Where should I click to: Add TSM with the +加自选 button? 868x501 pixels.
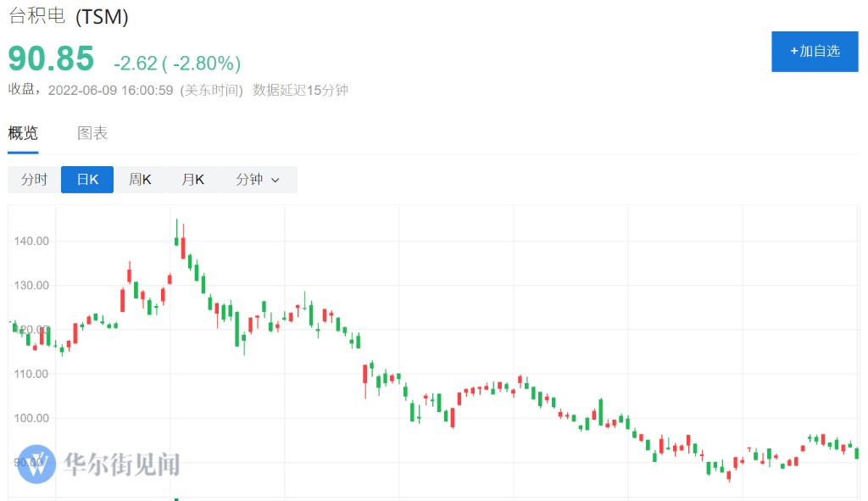(x=814, y=51)
